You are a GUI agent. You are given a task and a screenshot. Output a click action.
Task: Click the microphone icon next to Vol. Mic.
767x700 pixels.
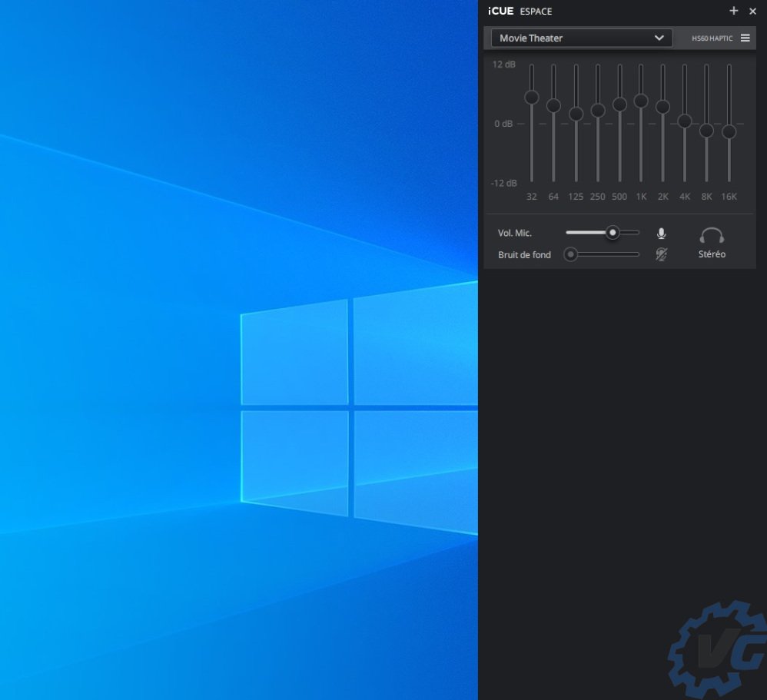click(x=661, y=234)
